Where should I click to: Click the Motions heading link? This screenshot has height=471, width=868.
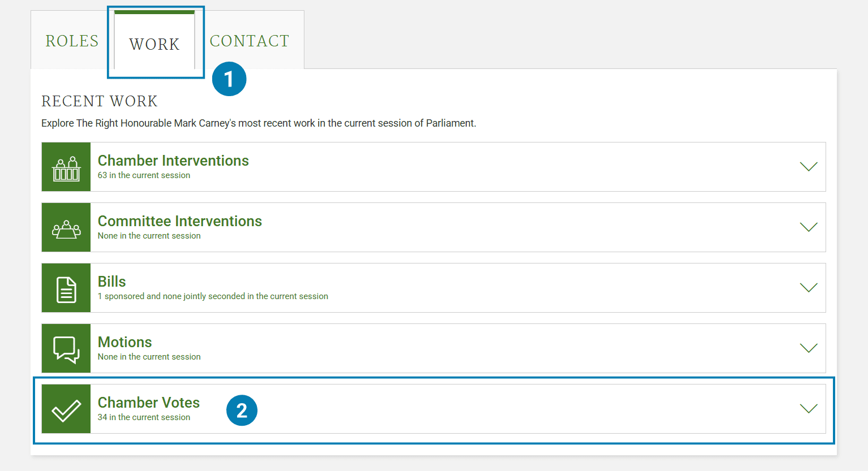125,342
